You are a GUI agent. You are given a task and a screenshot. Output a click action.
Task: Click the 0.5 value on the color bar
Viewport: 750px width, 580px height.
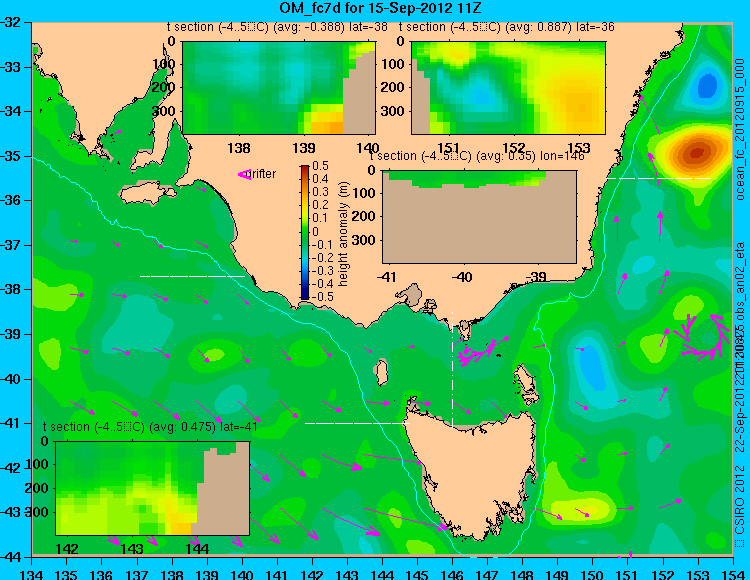(320, 166)
